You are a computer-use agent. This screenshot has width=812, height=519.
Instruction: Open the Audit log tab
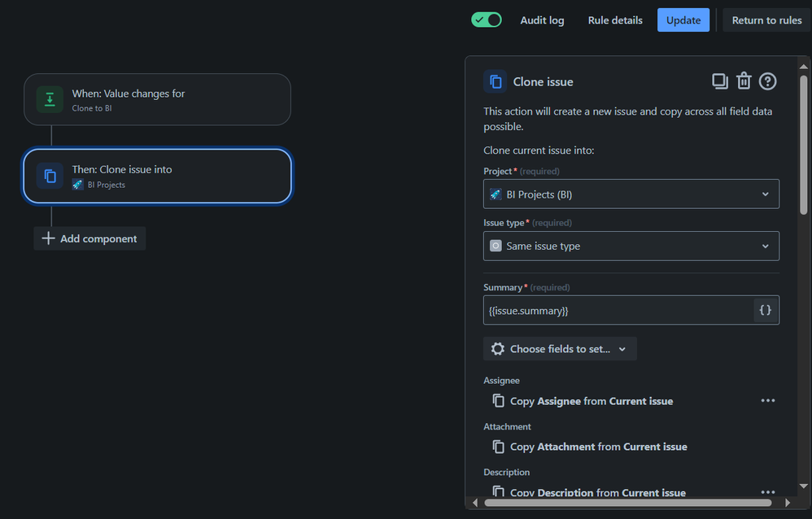pyautogui.click(x=542, y=20)
